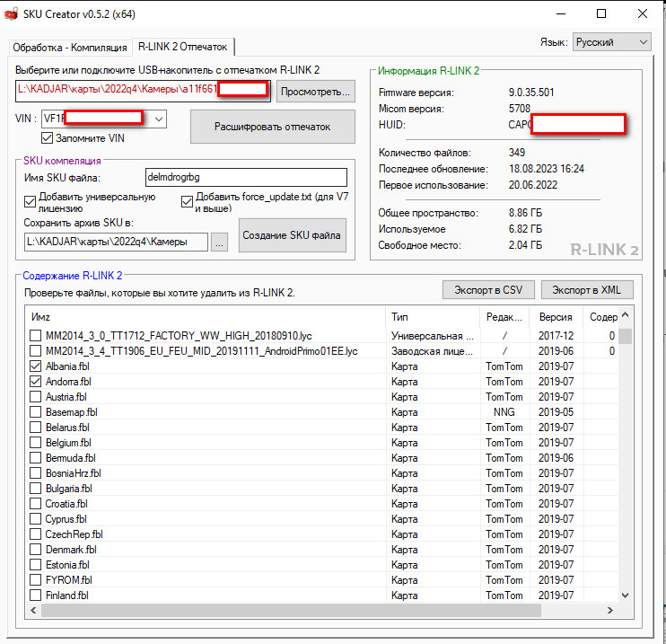Click file count value 349
The image size is (666, 644).
517,152
